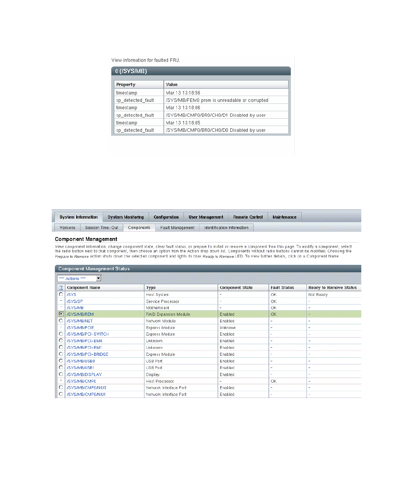Viewport: 420px width, 504px height.
Task: Open the /SYS component link
Action: click(71, 295)
